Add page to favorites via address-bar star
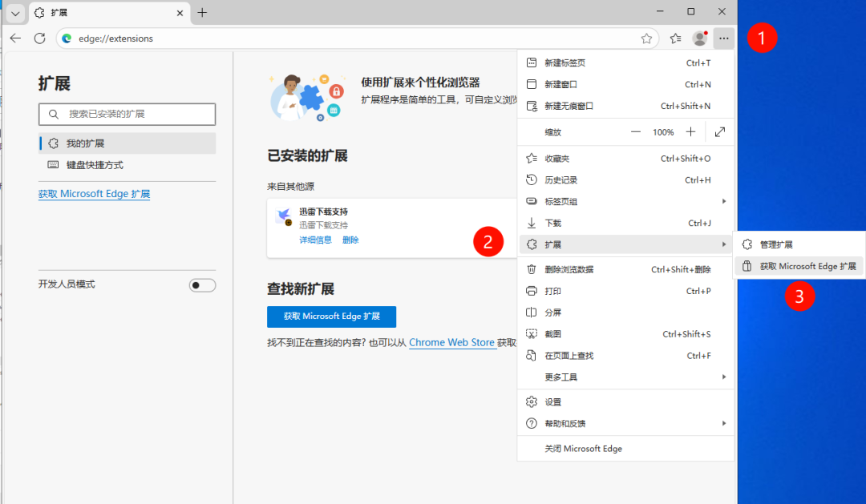This screenshot has width=866, height=504. click(646, 38)
